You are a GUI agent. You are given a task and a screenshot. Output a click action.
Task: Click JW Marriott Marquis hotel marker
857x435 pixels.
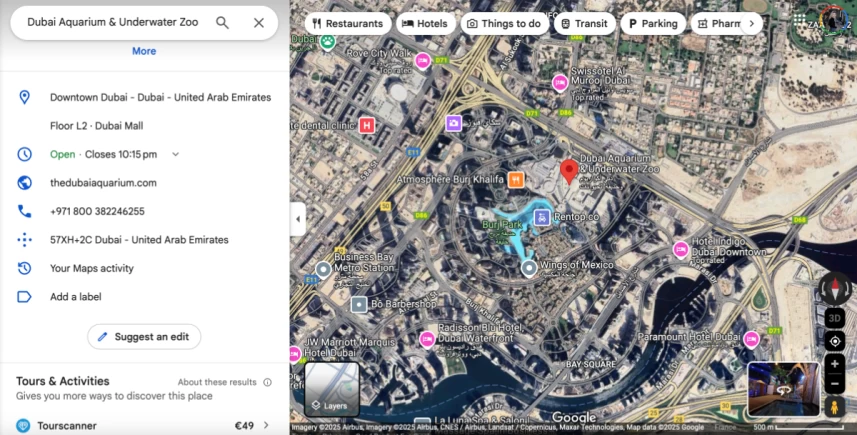(x=296, y=354)
